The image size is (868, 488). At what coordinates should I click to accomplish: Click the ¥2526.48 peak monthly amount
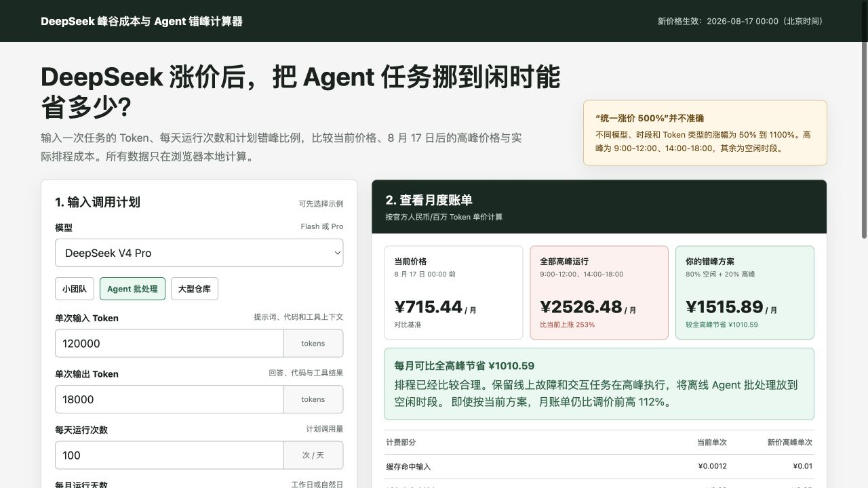point(581,307)
